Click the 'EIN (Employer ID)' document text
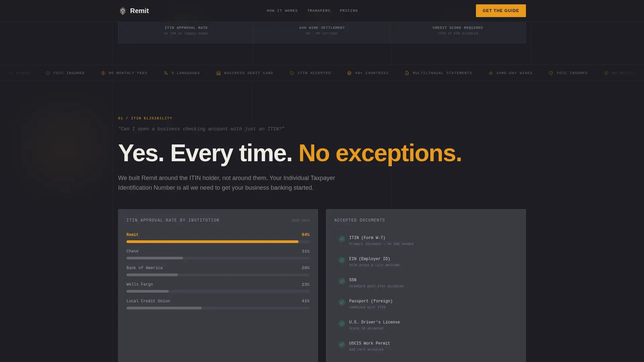 (x=370, y=259)
